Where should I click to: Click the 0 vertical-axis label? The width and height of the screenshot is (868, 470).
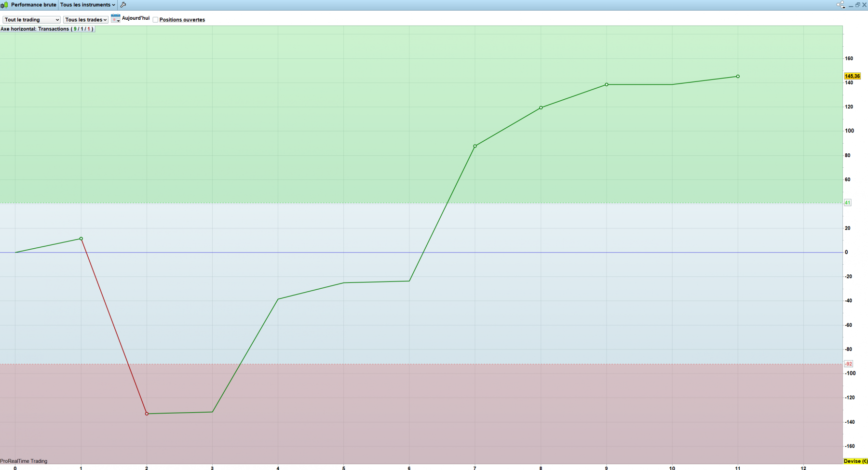(846, 252)
